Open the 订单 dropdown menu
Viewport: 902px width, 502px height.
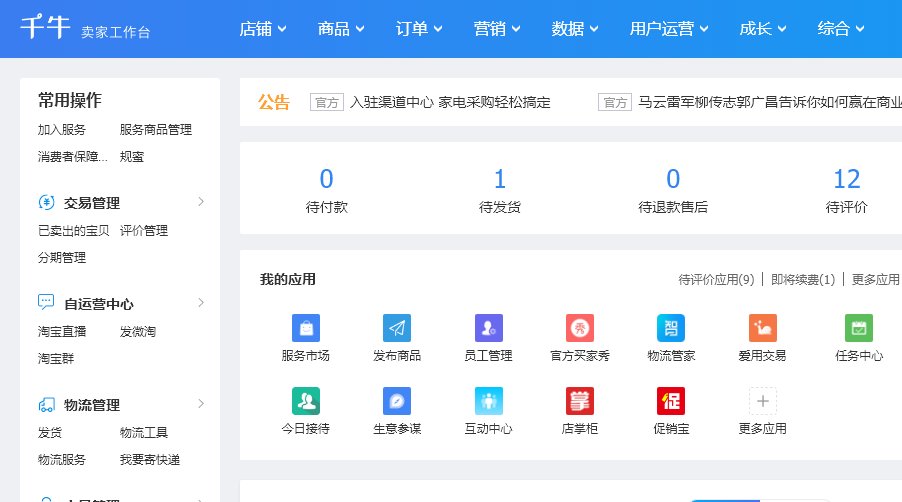click(419, 28)
